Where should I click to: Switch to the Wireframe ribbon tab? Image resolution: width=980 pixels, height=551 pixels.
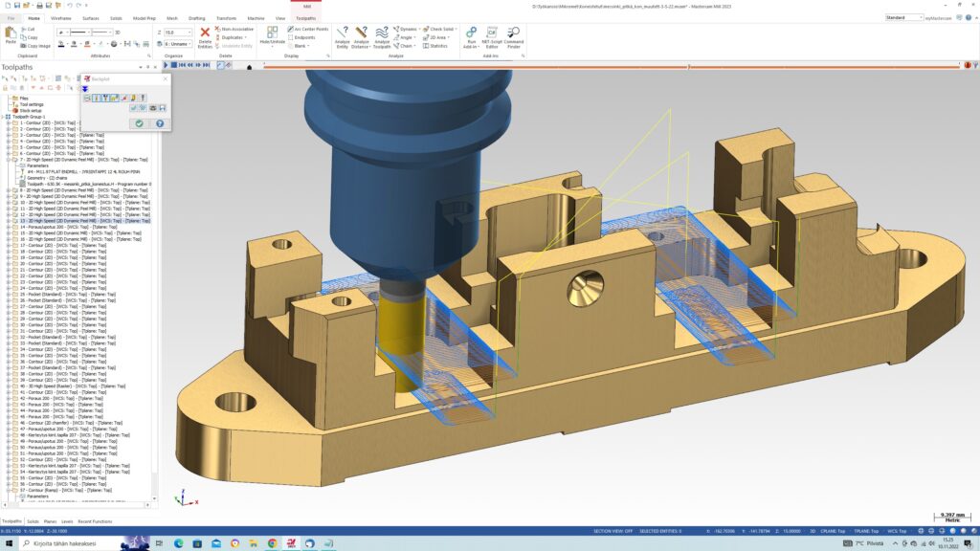(x=60, y=18)
